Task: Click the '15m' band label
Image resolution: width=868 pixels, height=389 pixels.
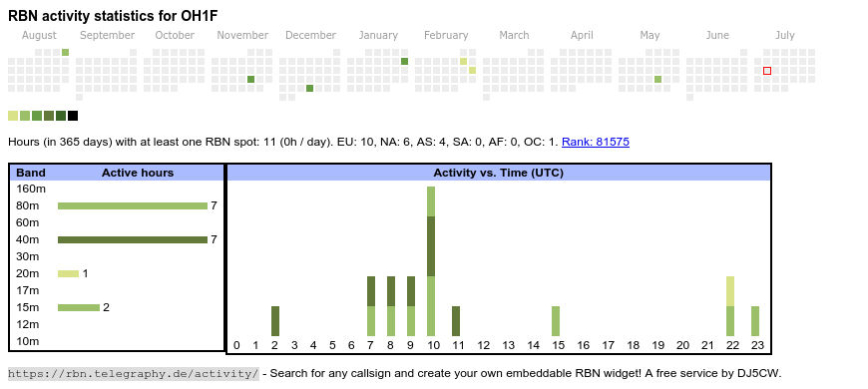Action: 28,307
